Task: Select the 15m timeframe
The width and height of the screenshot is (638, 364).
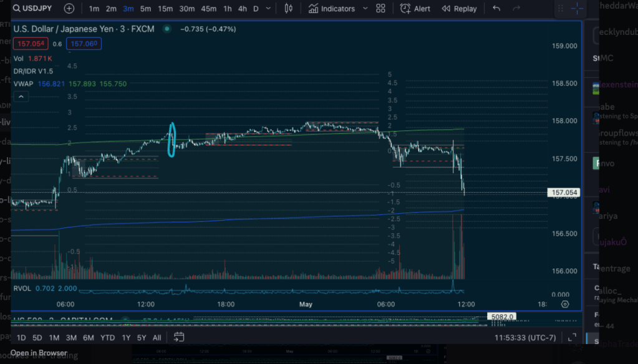Action: pos(165,9)
